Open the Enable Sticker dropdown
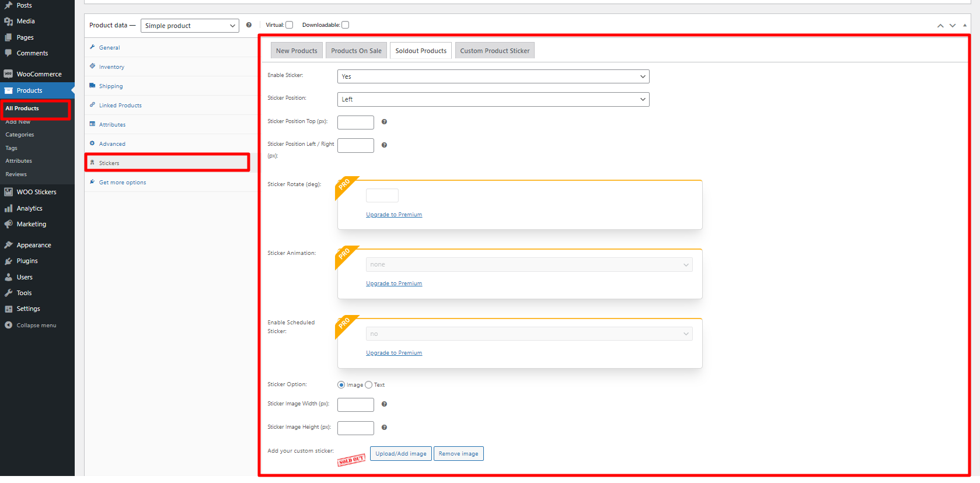The image size is (980, 483). 493,76
